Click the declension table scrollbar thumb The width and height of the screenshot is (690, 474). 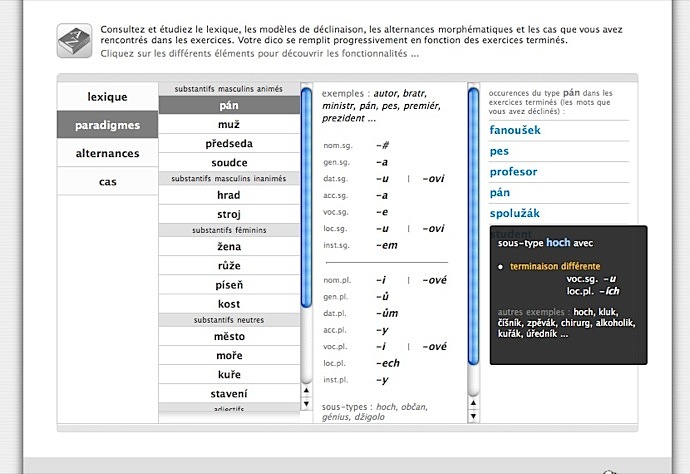pyautogui.click(x=473, y=226)
